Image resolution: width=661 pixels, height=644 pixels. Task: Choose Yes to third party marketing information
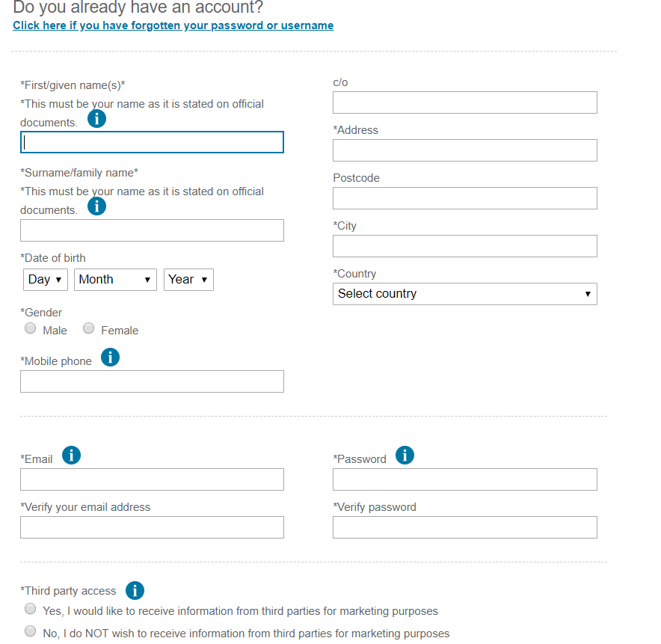coord(30,608)
